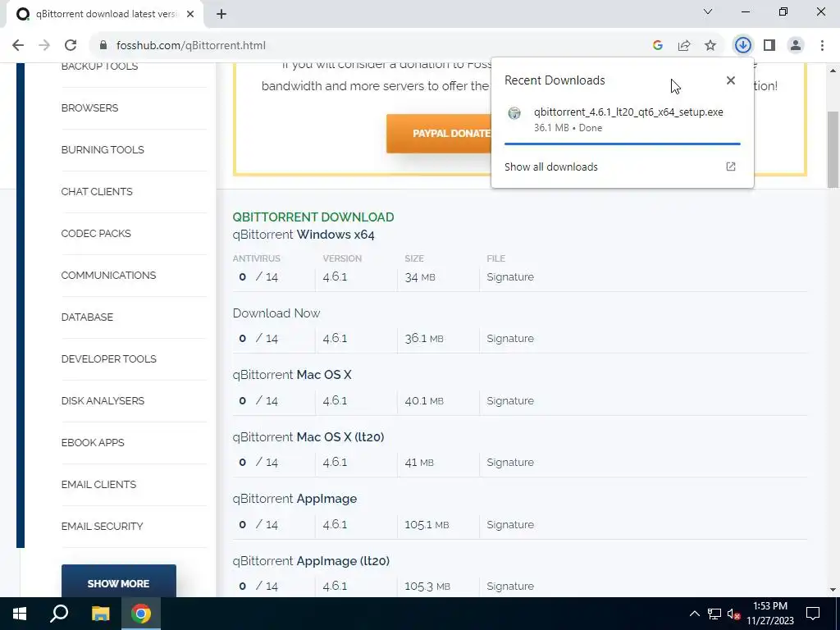Focus the address bar URL field
The width and height of the screenshot is (840, 630).
pyautogui.click(x=370, y=46)
